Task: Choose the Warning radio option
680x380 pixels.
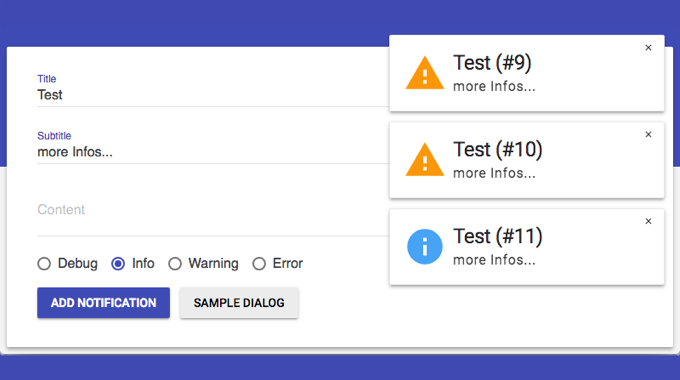Action: click(x=175, y=263)
